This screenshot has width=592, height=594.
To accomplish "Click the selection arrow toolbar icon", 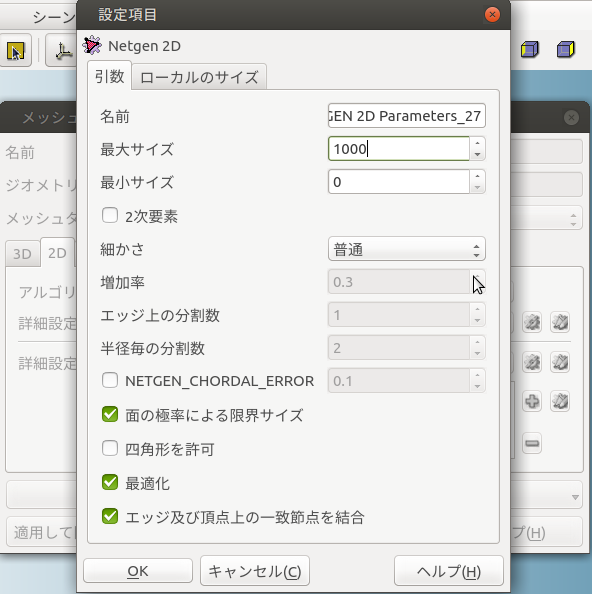I will [16, 50].
